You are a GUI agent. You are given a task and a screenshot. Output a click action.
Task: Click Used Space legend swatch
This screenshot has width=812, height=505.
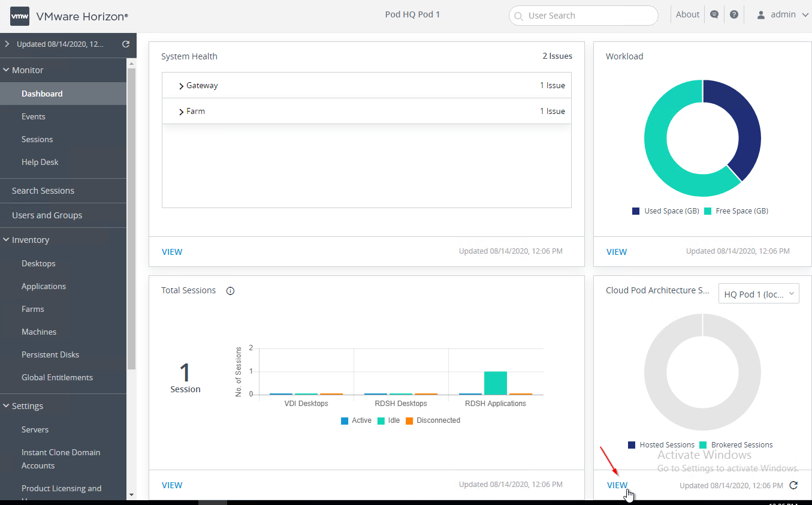[636, 211]
